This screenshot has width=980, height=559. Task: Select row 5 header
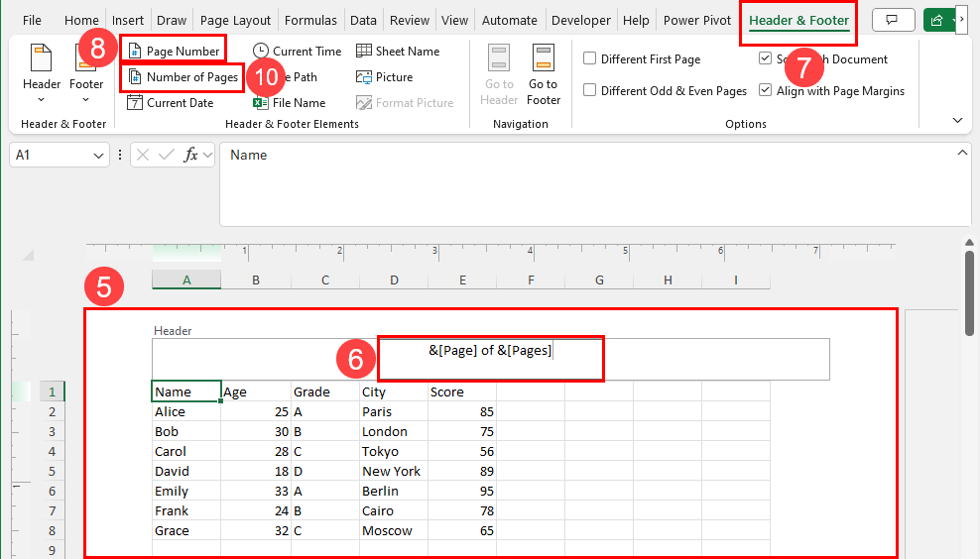click(52, 471)
